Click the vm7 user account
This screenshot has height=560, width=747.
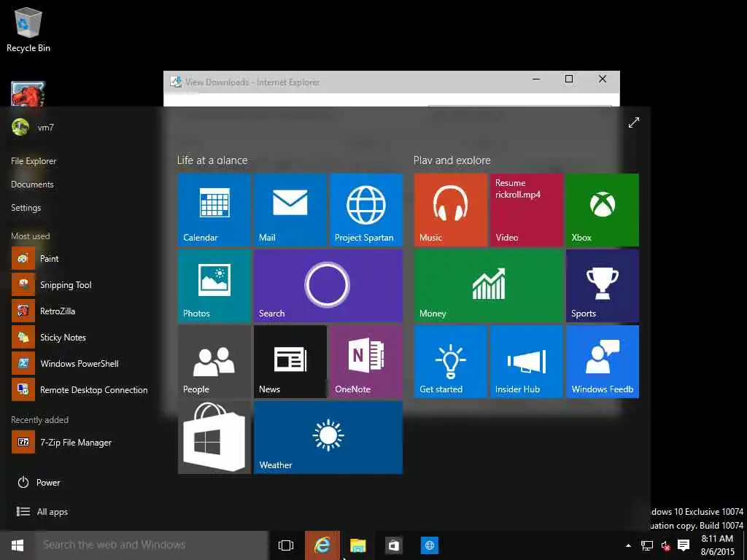pyautogui.click(x=34, y=127)
